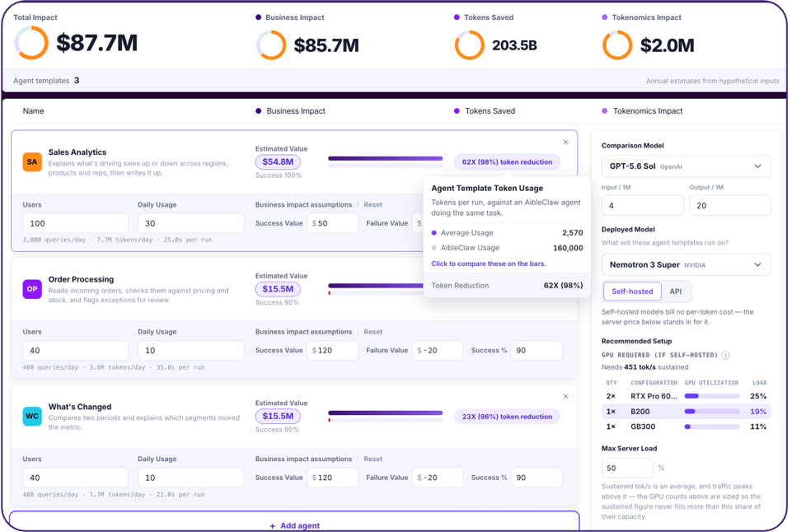
Task: Click the Tokenomics Impact donut chart icon
Action: point(617,45)
